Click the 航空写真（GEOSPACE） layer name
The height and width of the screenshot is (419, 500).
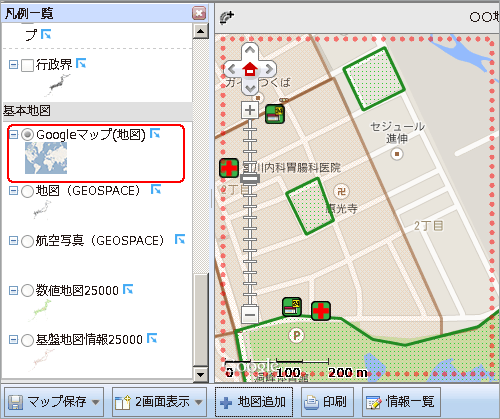coord(100,240)
